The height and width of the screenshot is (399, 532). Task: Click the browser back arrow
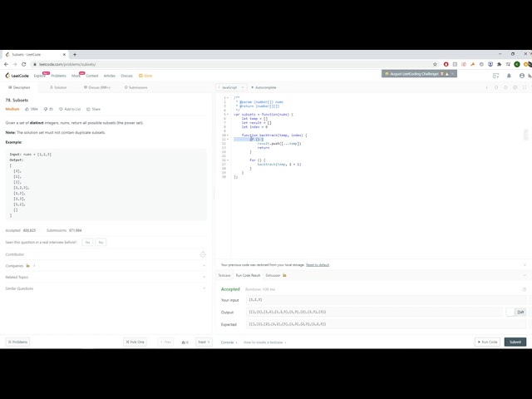point(6,64)
